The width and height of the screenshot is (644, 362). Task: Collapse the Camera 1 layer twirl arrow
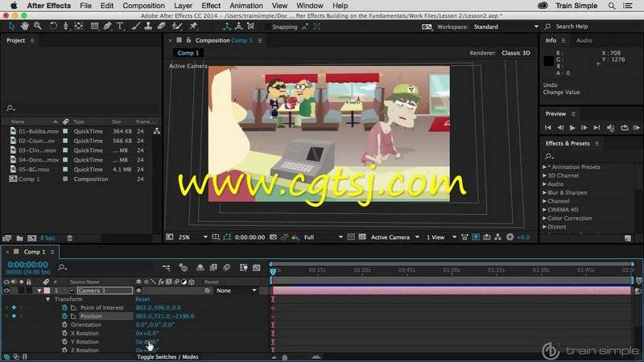(x=39, y=290)
